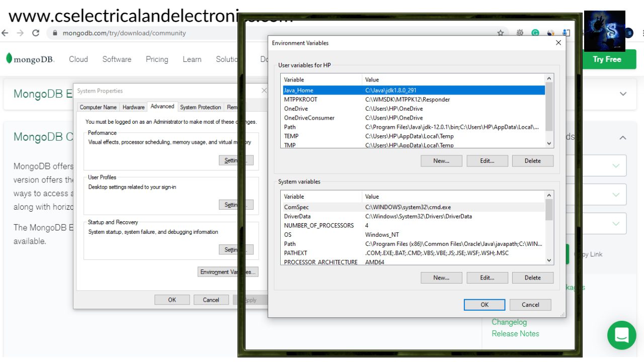The height and width of the screenshot is (362, 644).
Task: Click the system variables scrollbar thumb
Action: (549, 210)
